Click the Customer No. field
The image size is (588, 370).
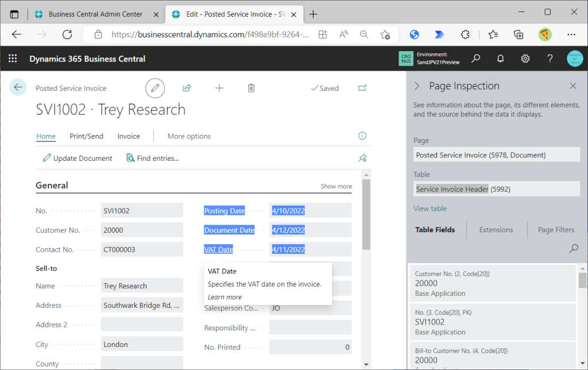(x=142, y=230)
